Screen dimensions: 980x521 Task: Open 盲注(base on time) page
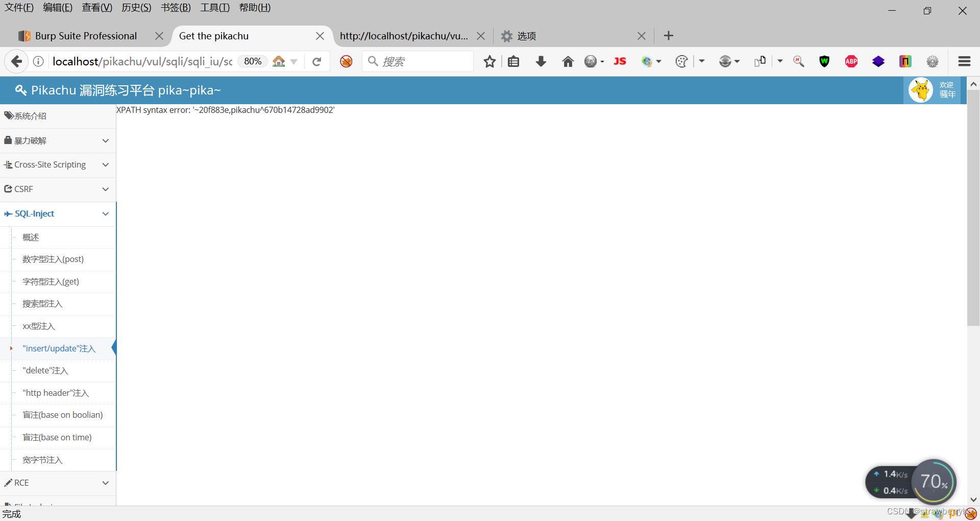point(57,437)
